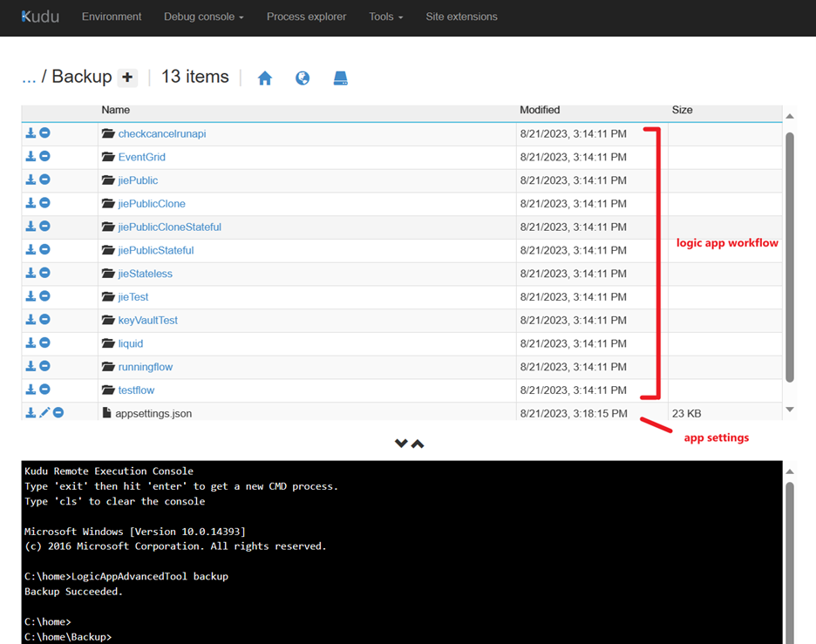The image size is (816, 644).
Task: Open the jiePublicStateful folder
Action: tap(155, 250)
